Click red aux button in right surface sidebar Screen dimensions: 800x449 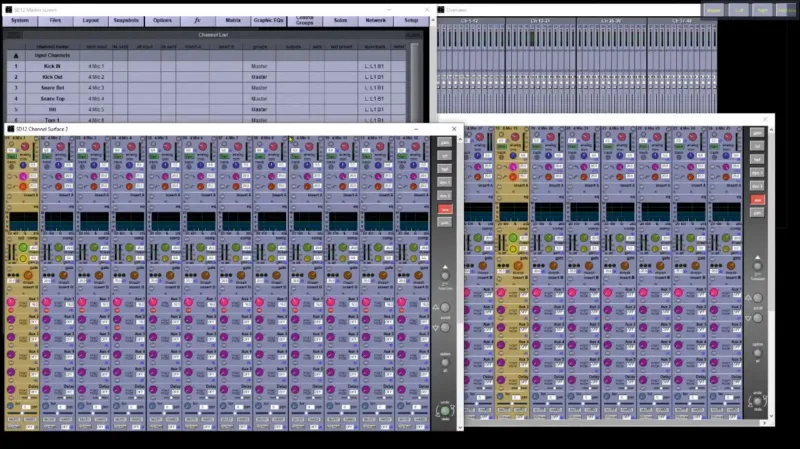[758, 199]
